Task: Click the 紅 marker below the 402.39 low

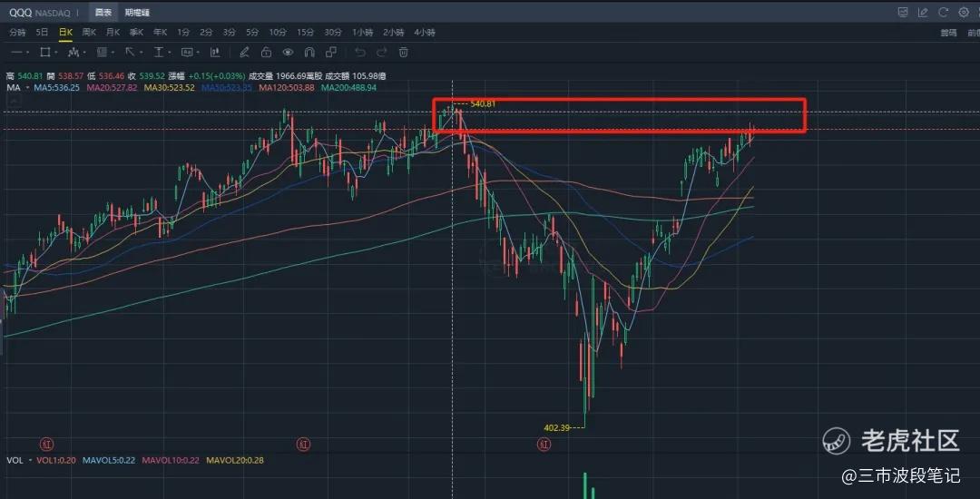Action: [544, 445]
